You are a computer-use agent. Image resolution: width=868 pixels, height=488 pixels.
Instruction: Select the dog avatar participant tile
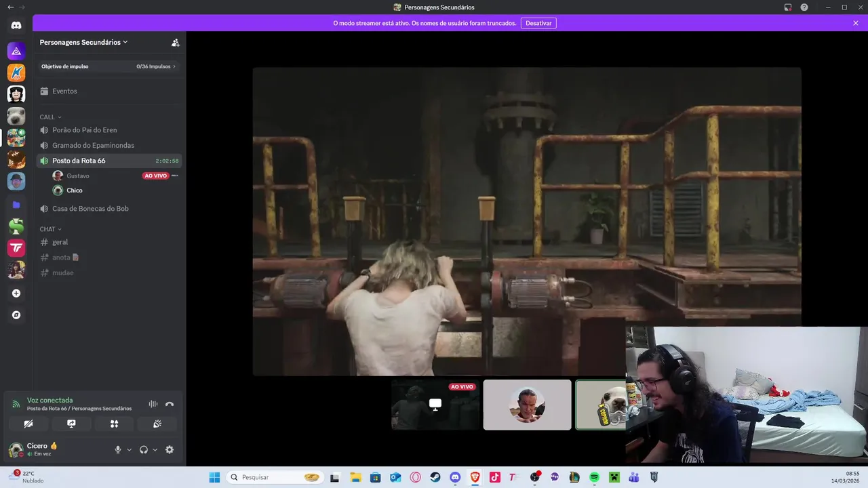pos(601,405)
